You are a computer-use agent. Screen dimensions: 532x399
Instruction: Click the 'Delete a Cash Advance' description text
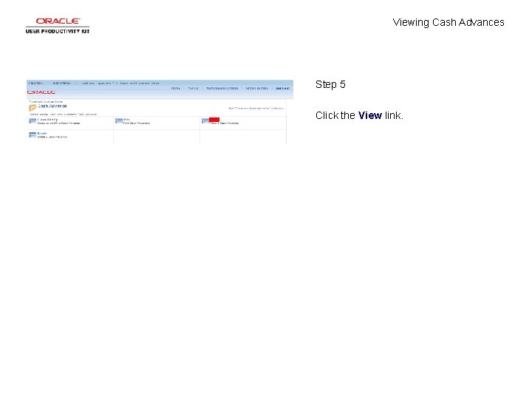[x=52, y=137]
